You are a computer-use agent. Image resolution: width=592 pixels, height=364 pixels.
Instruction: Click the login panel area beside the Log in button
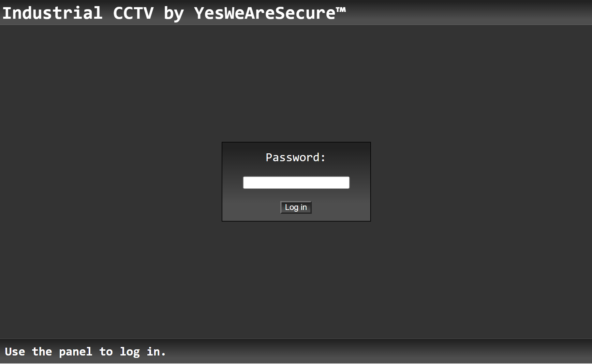(341, 207)
